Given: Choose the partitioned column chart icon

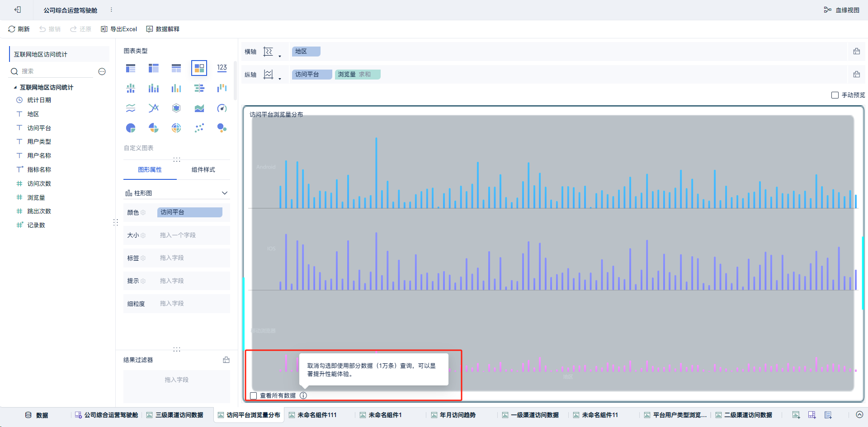Looking at the screenshot, I should click(131, 88).
